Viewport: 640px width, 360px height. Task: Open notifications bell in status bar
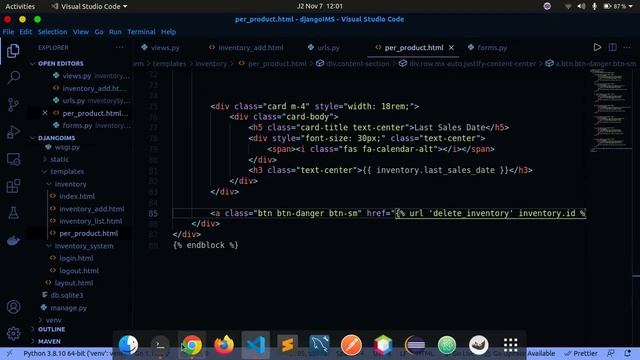(628, 353)
